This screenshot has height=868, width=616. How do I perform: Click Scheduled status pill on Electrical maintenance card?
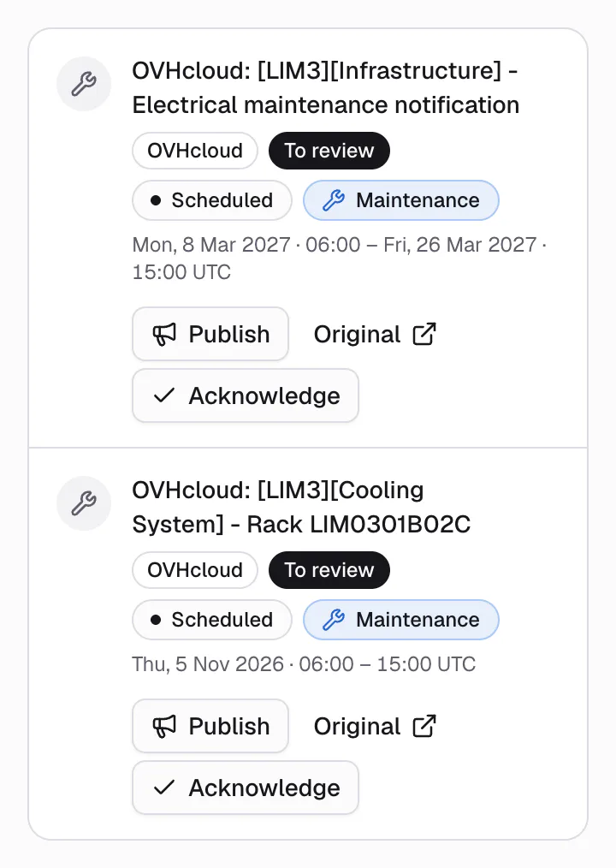(212, 200)
